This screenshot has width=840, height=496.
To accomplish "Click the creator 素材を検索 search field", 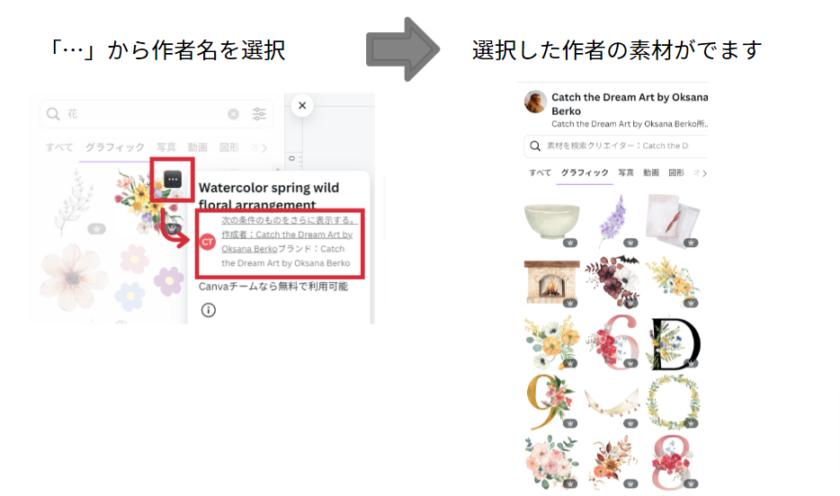I will (x=616, y=146).
